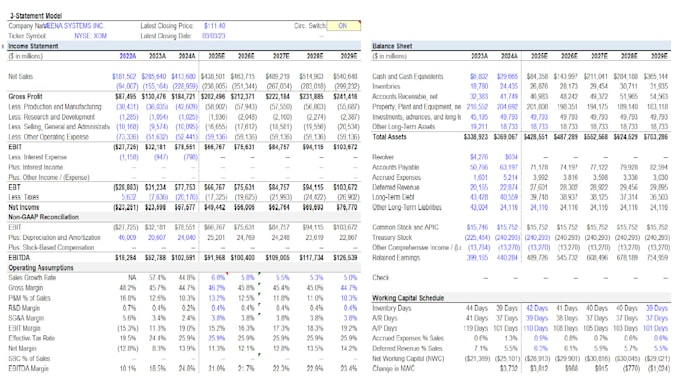
Task: Click the EBITDA row label
Action: [18, 258]
